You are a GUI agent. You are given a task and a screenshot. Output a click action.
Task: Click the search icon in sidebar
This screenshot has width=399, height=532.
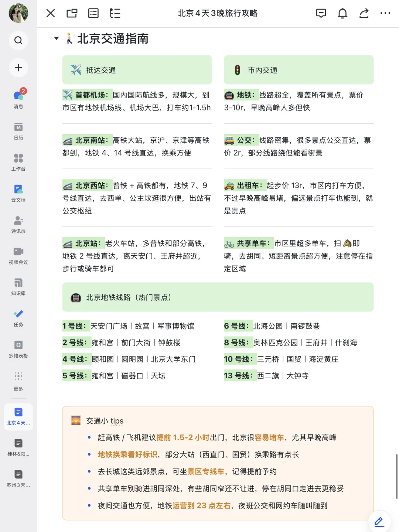tap(18, 41)
